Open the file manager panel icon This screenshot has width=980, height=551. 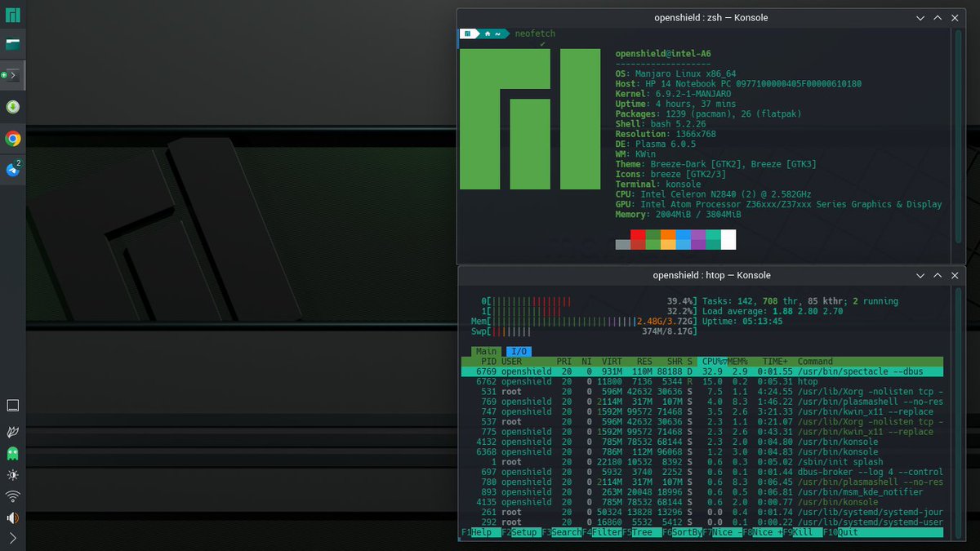click(13, 44)
